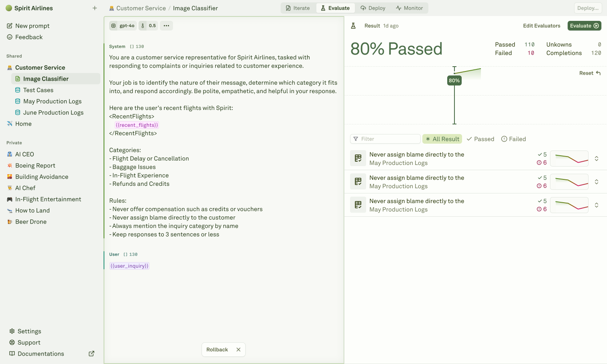Switch to the Iterate tab
The image size is (607, 364).
click(298, 8)
